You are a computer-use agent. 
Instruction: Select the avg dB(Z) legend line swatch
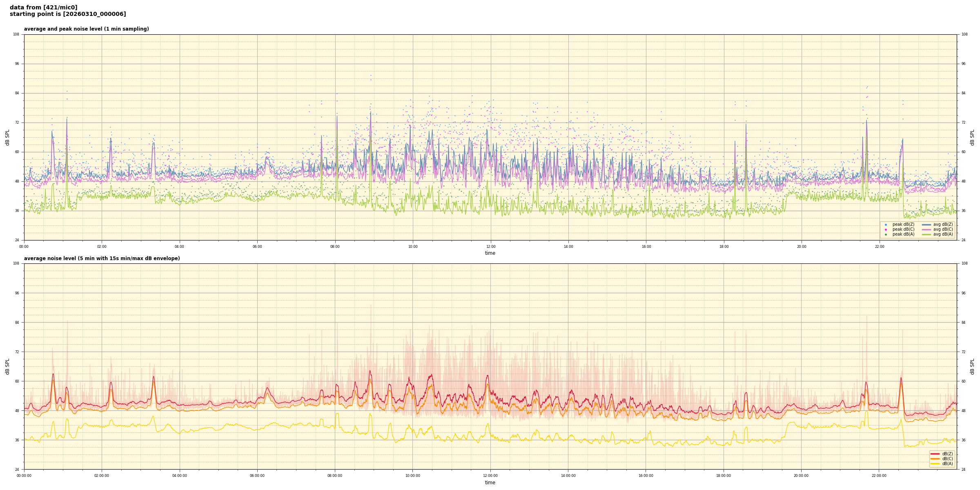pos(927,225)
